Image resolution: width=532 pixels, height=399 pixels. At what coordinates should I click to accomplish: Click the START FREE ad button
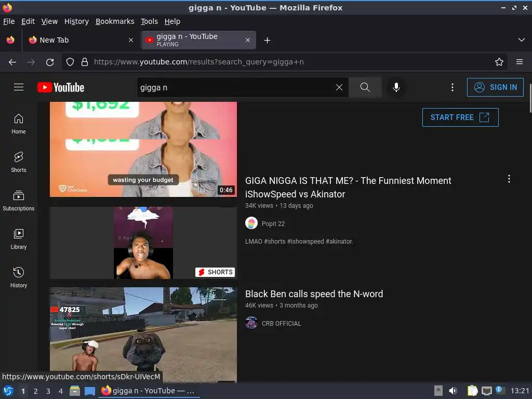coord(460,117)
